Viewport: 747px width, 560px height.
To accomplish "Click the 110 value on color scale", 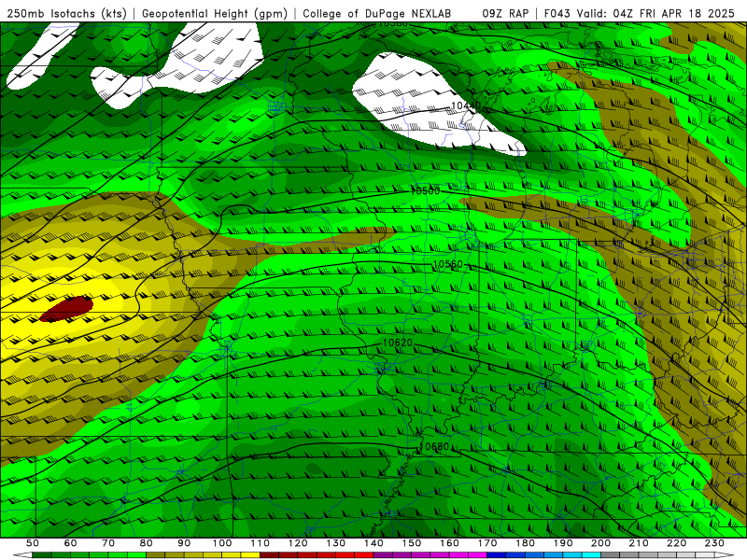I will [261, 543].
